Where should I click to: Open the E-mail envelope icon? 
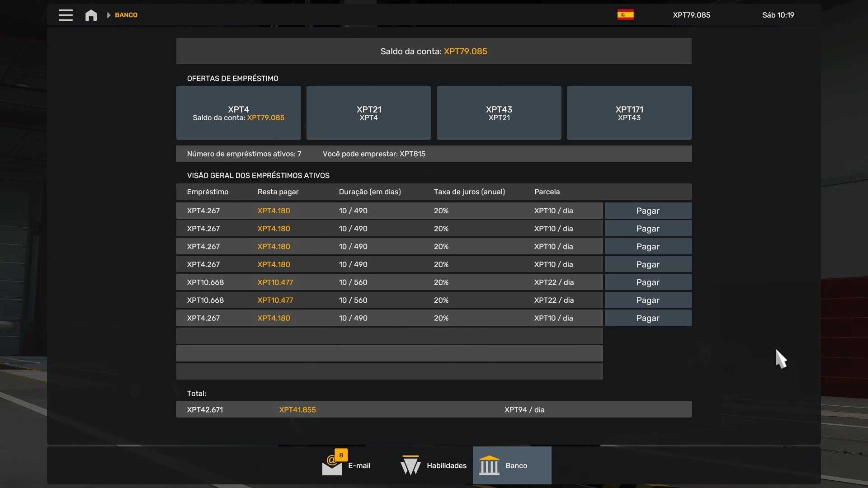[x=332, y=466]
